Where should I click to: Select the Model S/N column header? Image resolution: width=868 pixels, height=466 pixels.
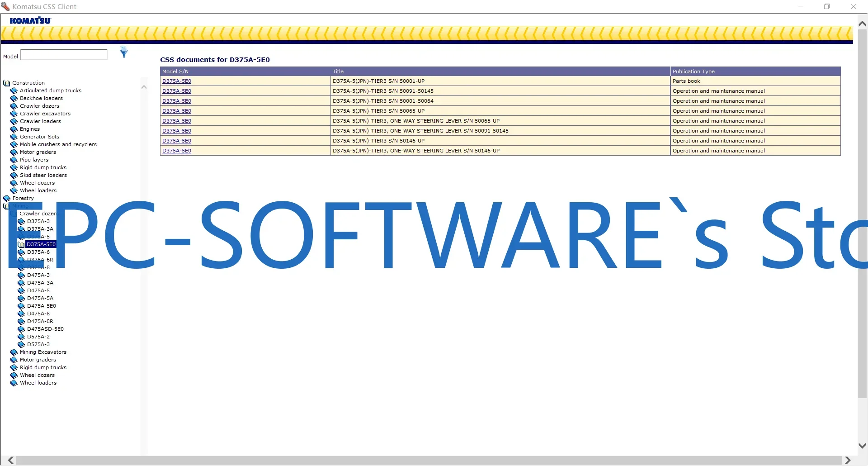(175, 71)
